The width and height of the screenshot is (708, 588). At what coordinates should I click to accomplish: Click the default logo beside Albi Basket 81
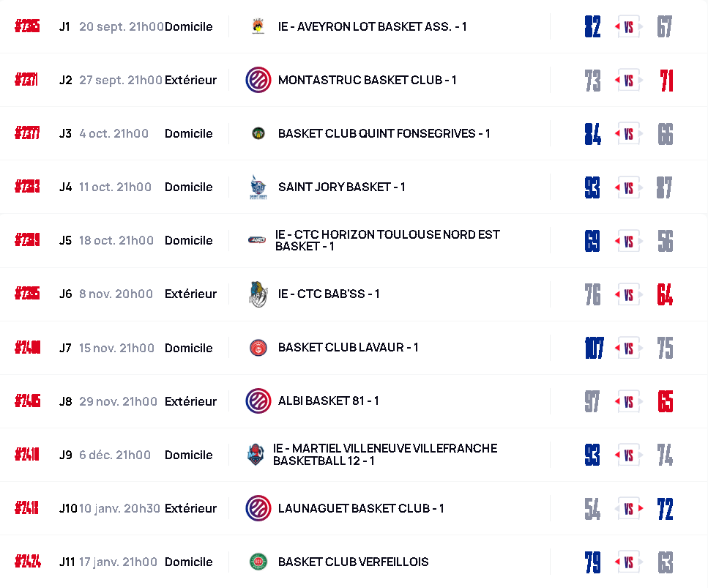tap(258, 401)
